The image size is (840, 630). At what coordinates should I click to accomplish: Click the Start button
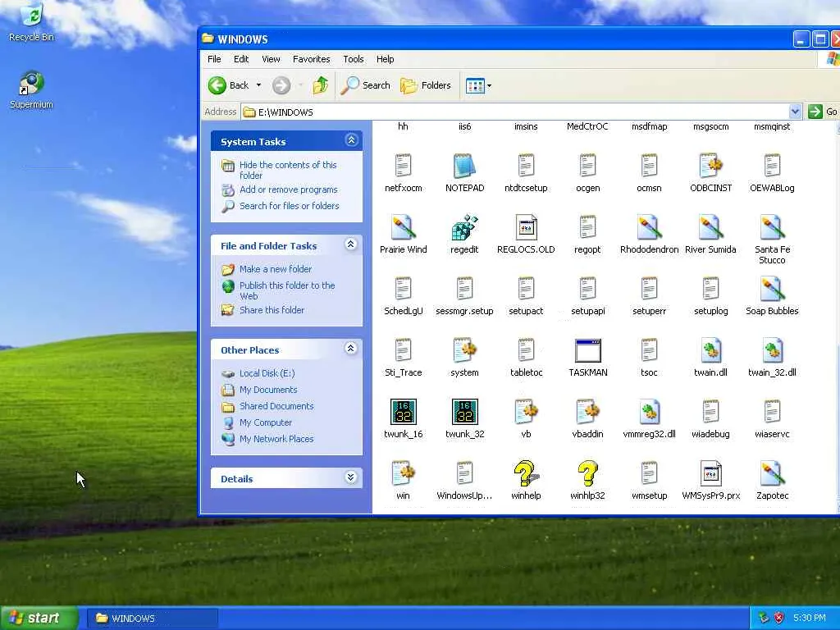[x=39, y=619]
